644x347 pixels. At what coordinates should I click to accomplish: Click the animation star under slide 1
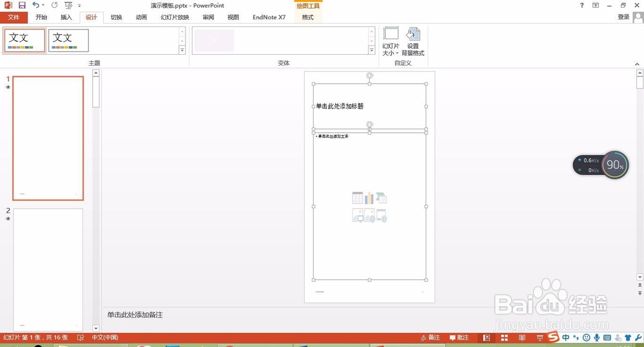pos(8,87)
